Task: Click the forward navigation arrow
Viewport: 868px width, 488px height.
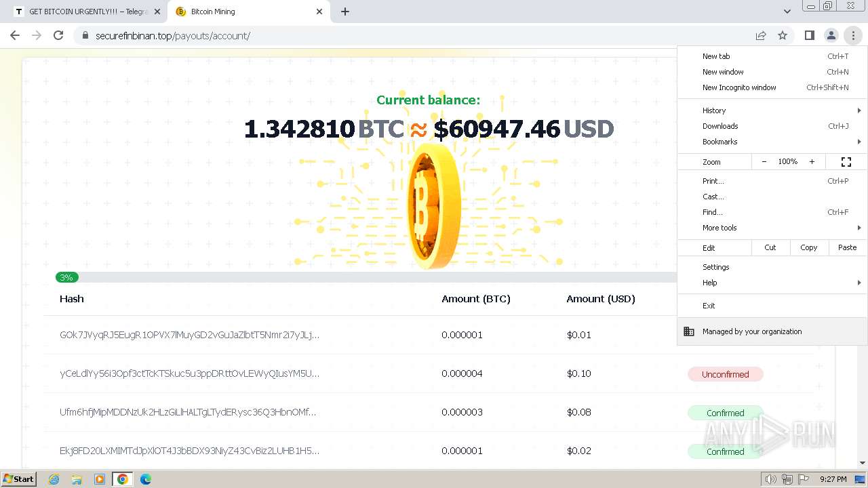Action: (x=37, y=35)
